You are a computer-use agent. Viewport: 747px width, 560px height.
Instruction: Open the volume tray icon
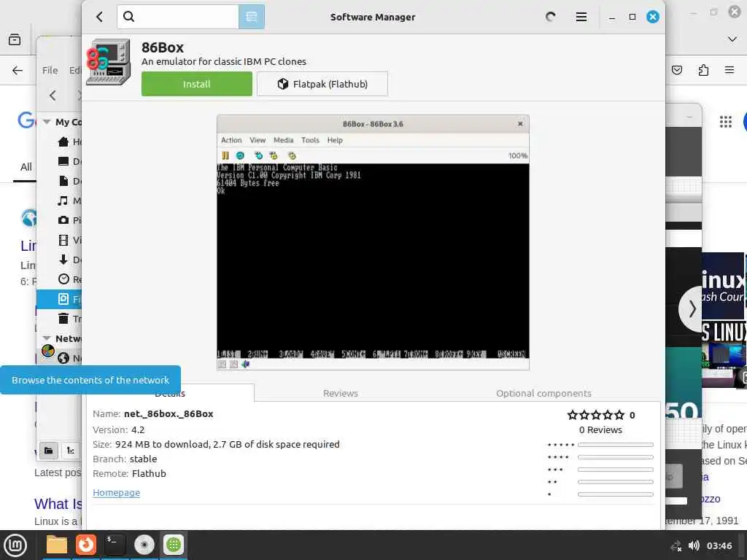[694, 545]
